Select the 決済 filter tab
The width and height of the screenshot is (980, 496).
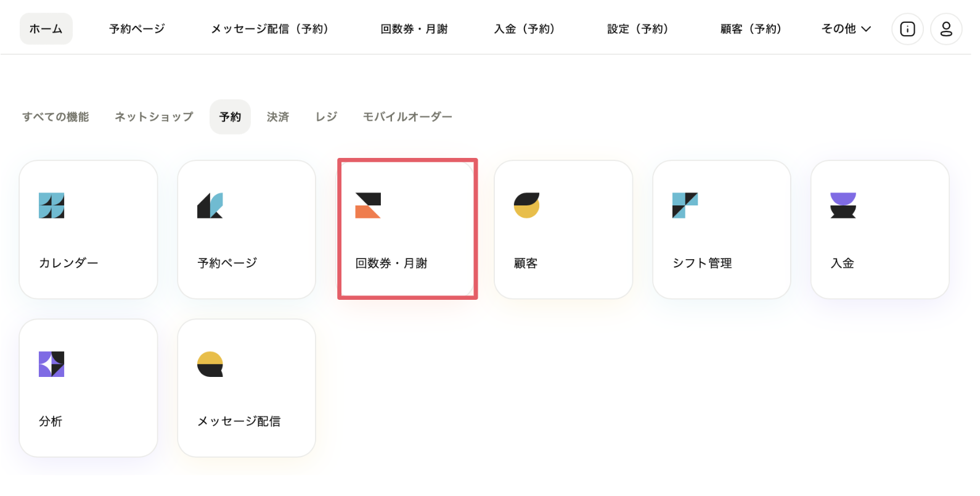(278, 117)
